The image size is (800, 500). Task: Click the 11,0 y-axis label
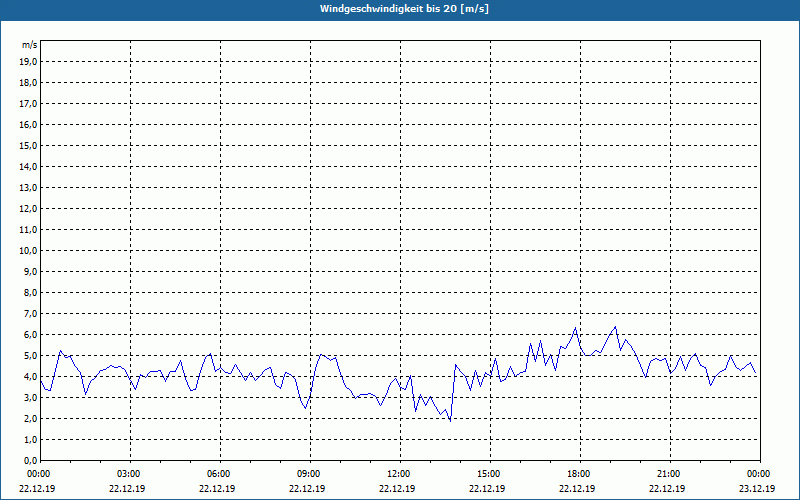tap(29, 230)
